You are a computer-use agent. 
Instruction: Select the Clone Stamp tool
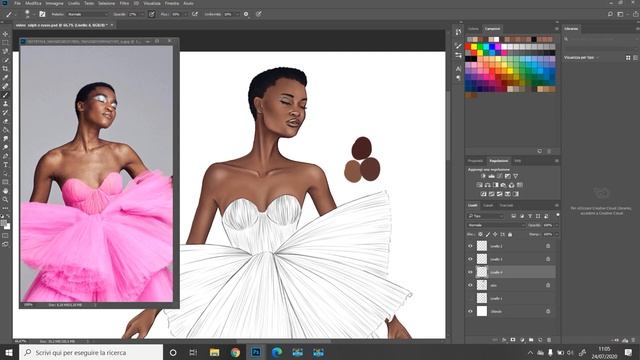[5, 104]
